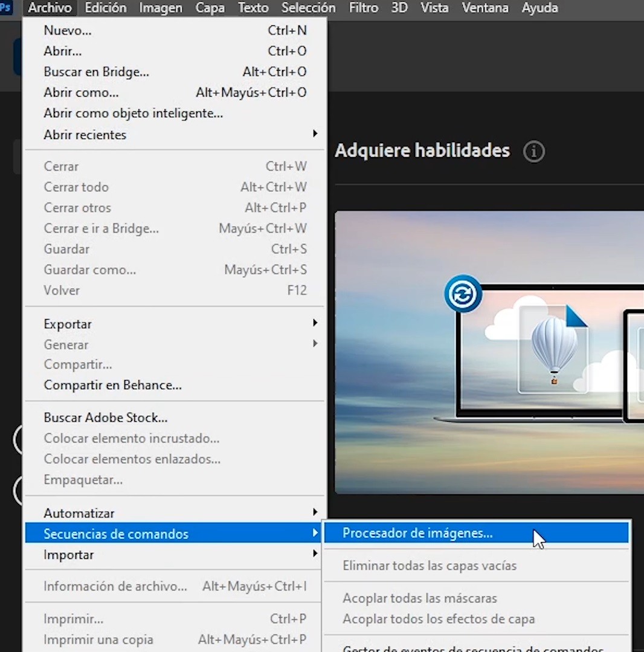The image size is (644, 652).
Task: Open the Ventana menu
Action: coord(485,8)
